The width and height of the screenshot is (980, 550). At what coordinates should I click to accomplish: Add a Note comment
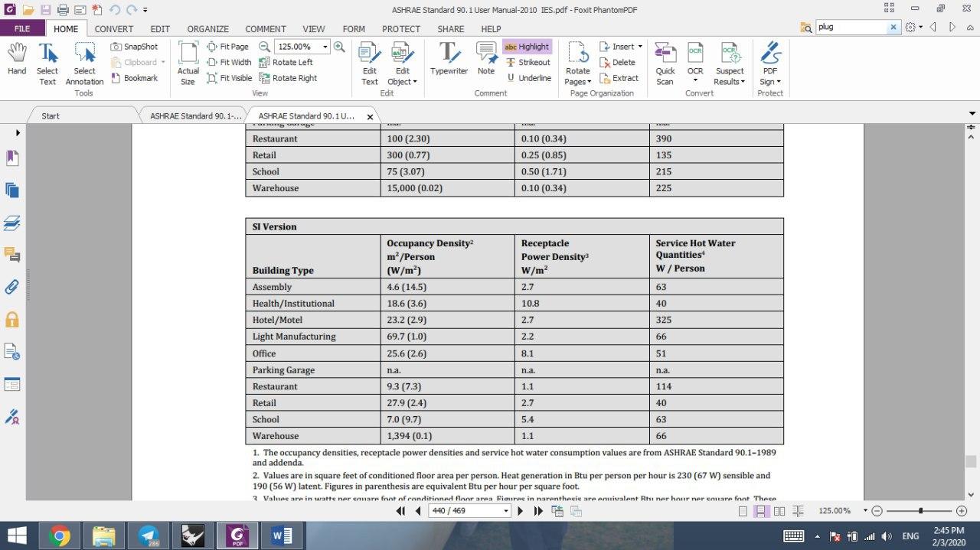[x=486, y=59]
